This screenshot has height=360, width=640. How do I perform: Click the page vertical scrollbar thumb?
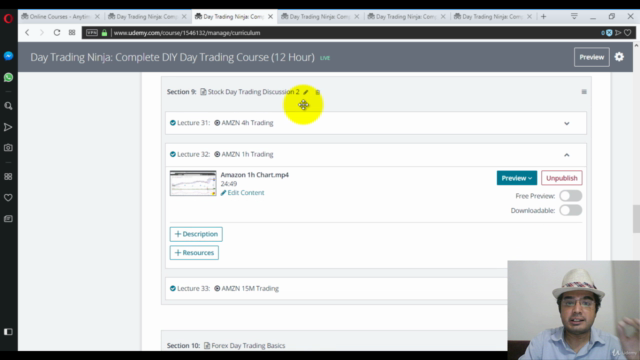tap(636, 218)
